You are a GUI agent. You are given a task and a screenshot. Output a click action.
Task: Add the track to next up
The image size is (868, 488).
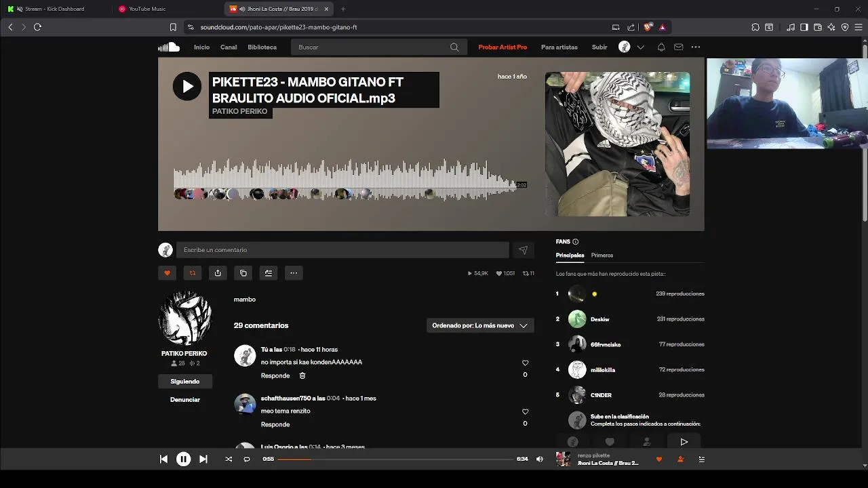(269, 273)
